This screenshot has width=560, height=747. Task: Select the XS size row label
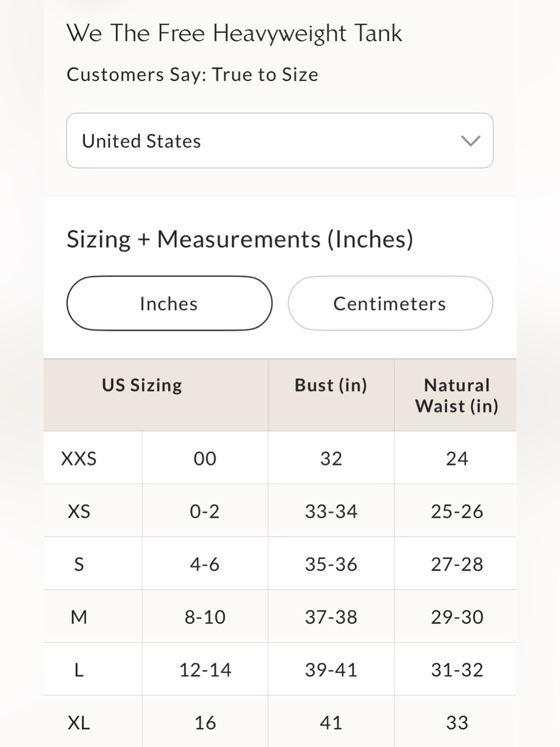tap(78, 511)
